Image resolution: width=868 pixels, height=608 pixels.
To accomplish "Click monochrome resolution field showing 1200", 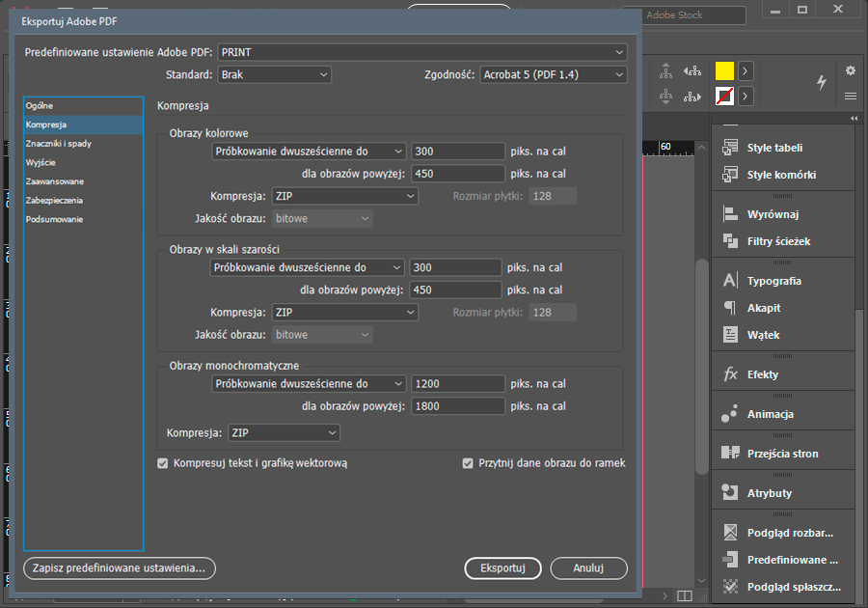I will tap(458, 384).
